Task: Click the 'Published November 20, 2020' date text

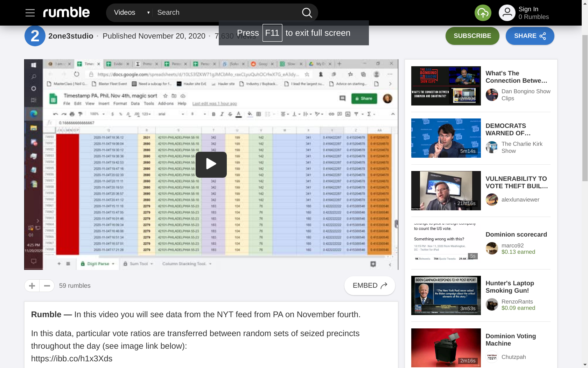Action: pyautogui.click(x=154, y=36)
